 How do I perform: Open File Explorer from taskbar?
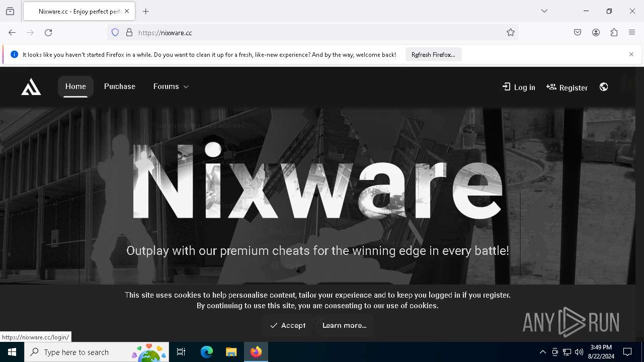[x=231, y=352]
